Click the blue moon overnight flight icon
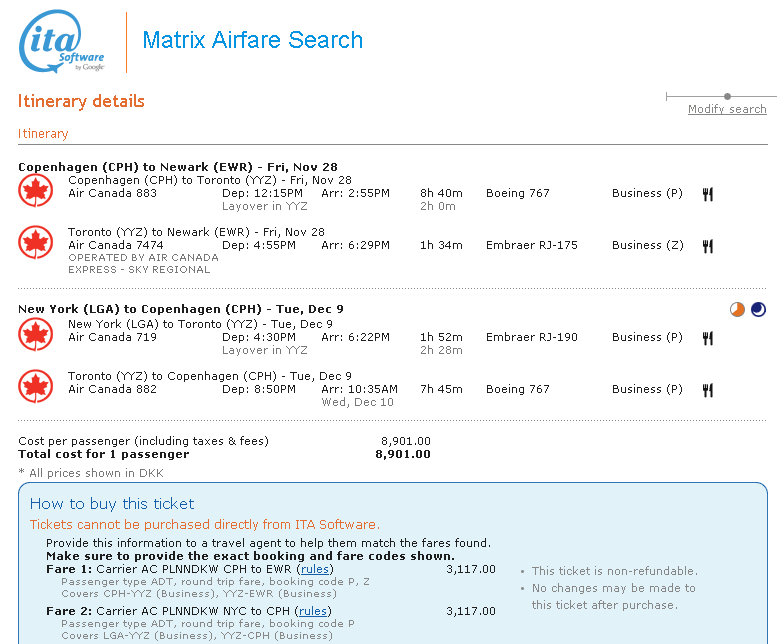The height and width of the screenshot is (644, 777). coord(758,309)
